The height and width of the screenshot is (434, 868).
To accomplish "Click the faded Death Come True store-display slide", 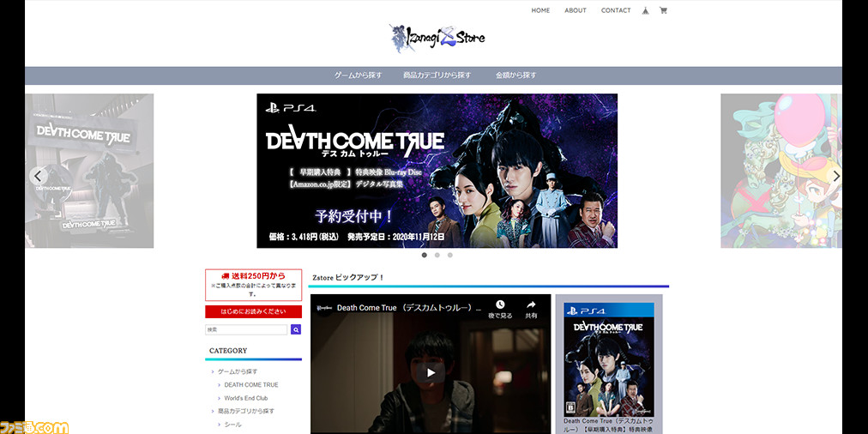I will [89, 171].
